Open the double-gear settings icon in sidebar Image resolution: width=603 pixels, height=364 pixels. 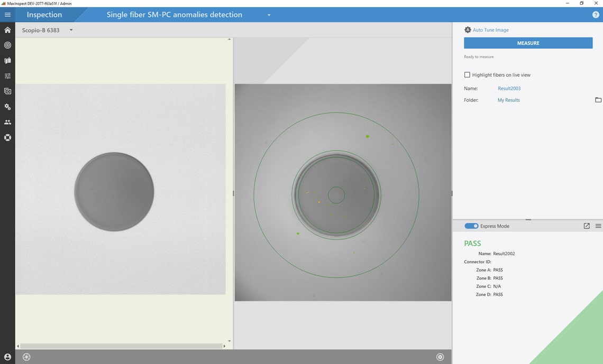point(7,107)
